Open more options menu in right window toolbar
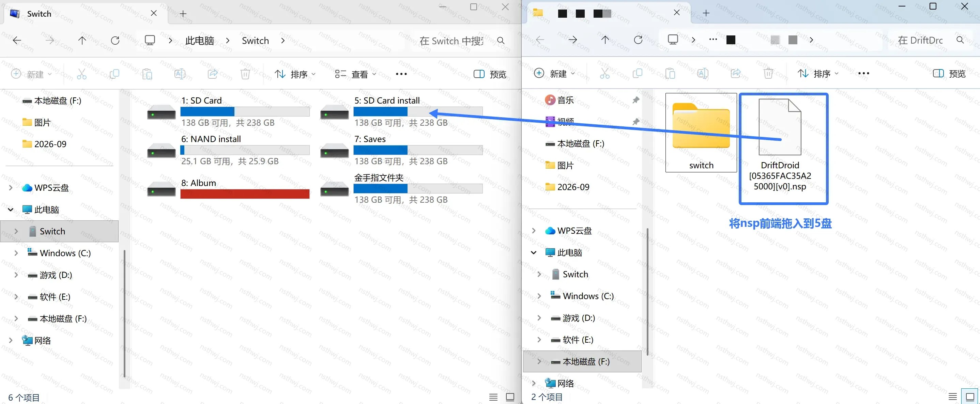Image resolution: width=980 pixels, height=404 pixels. point(863,74)
